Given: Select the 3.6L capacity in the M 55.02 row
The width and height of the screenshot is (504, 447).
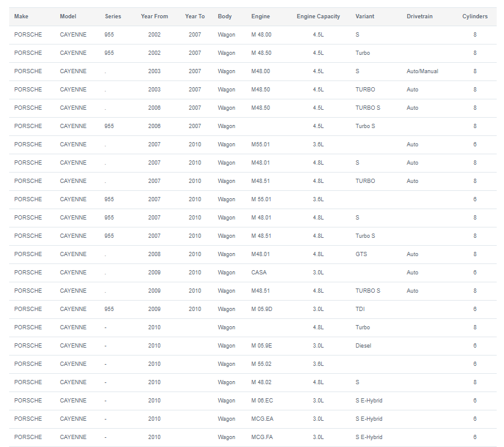Looking at the screenshot, I should tap(318, 364).
